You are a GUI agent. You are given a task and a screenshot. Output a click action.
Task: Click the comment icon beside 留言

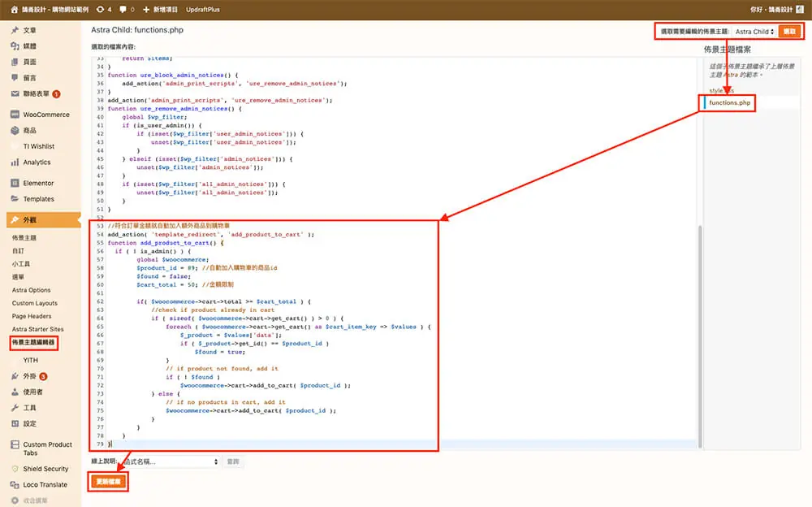coord(15,78)
